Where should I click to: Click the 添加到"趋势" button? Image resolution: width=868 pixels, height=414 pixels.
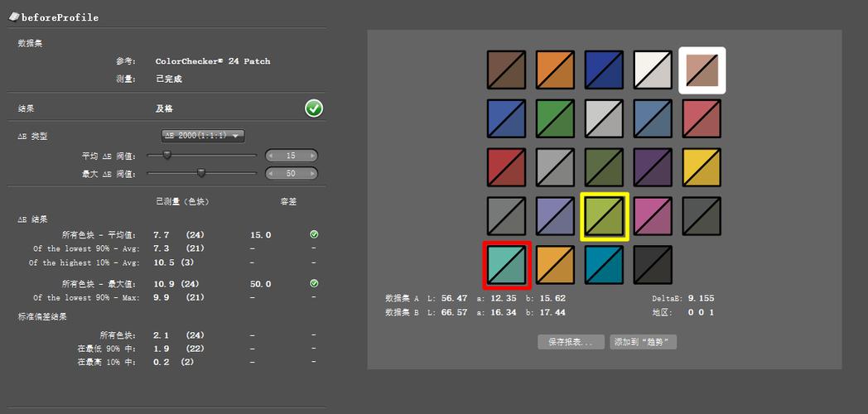pos(644,342)
